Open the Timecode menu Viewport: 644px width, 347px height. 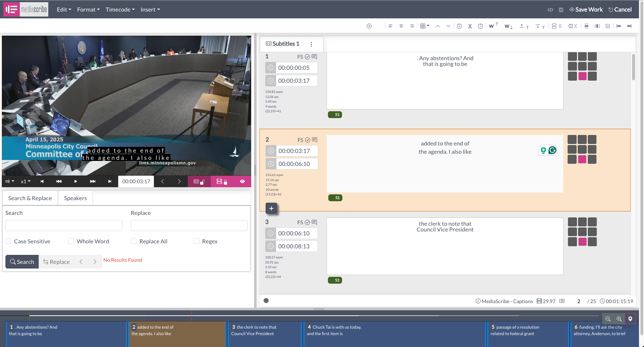click(120, 9)
